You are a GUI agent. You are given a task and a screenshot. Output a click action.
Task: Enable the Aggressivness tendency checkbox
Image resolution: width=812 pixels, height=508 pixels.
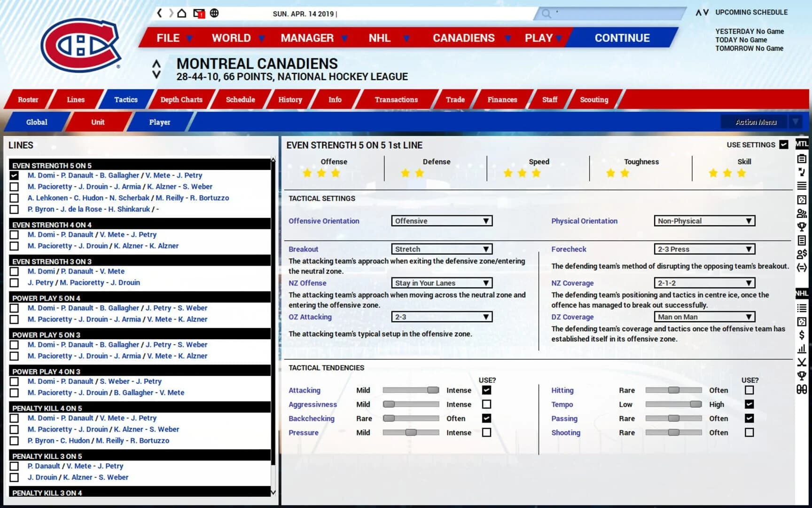pos(487,404)
